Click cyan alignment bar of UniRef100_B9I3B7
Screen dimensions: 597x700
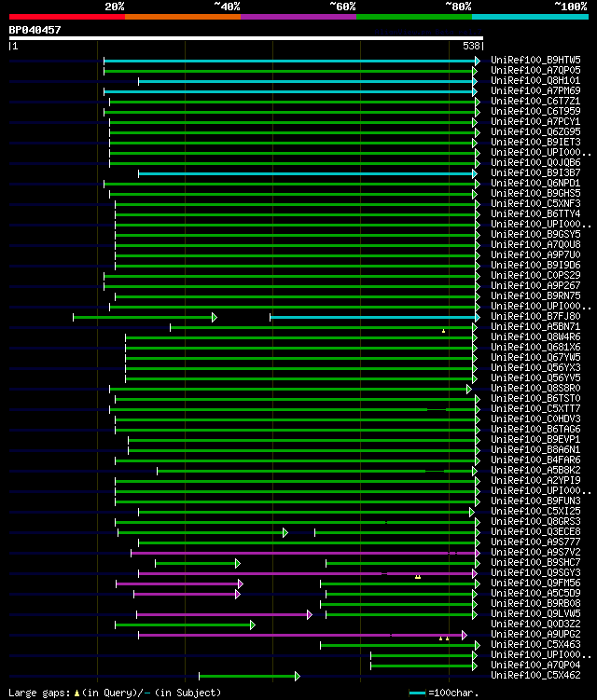(x=308, y=173)
